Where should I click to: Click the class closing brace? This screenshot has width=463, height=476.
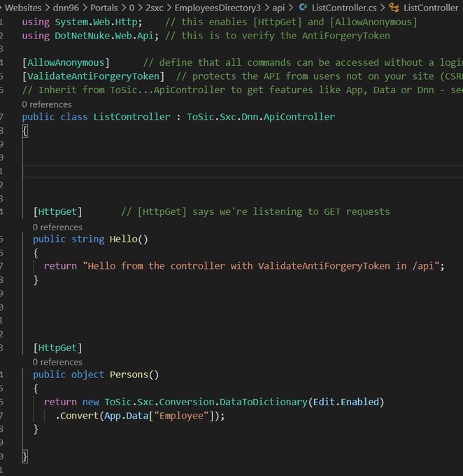coord(25,456)
